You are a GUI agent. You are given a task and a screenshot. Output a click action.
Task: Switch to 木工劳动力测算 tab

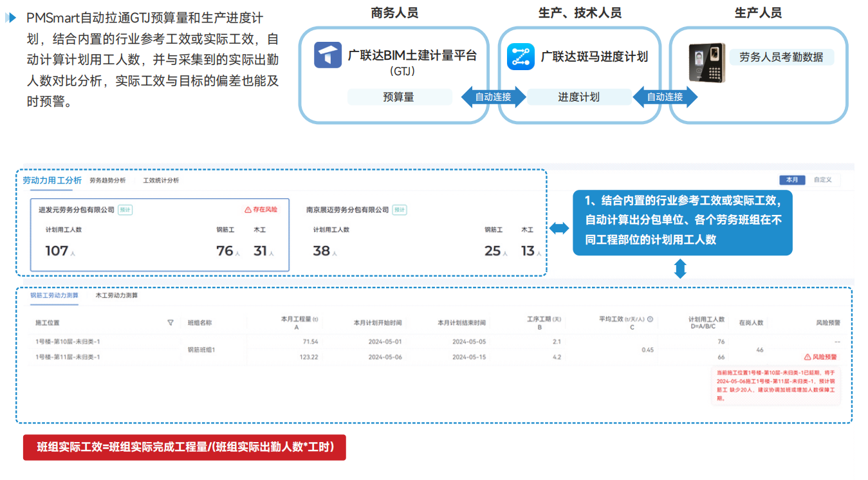116,296
